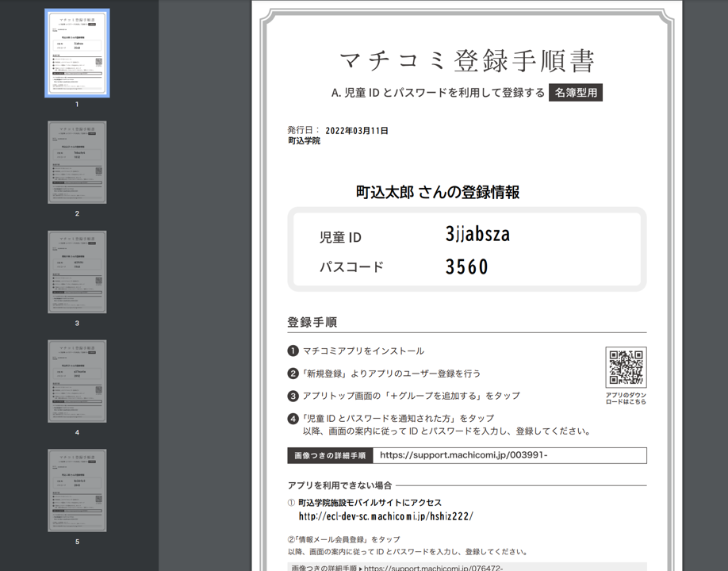Click the 画像つきの詳細手順 dark label
Image resolution: width=728 pixels, height=571 pixels.
(x=330, y=455)
